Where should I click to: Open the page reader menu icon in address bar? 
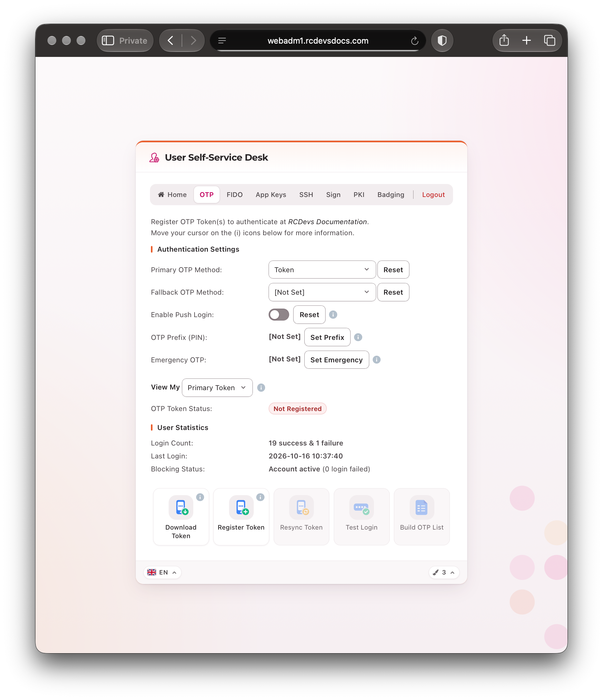[x=222, y=40]
